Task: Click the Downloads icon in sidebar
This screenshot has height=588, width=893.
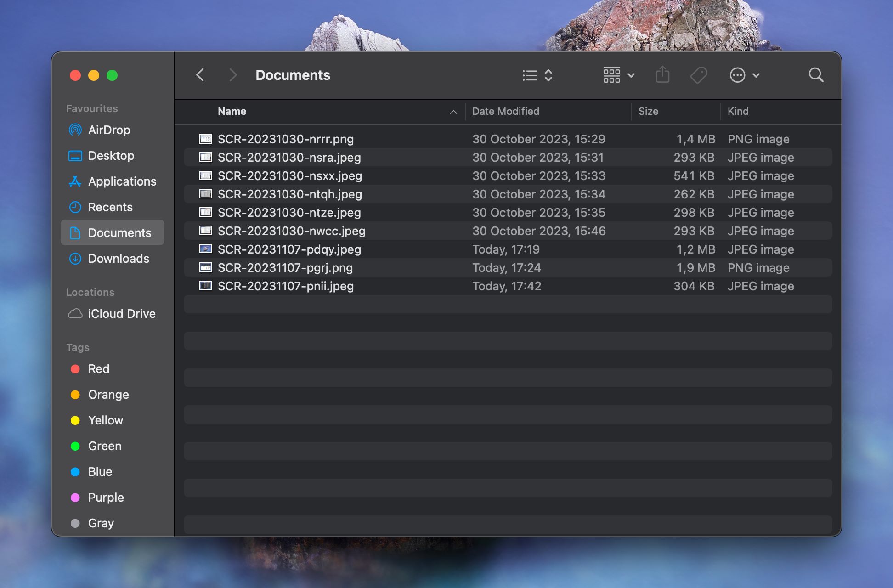Action: (x=76, y=258)
